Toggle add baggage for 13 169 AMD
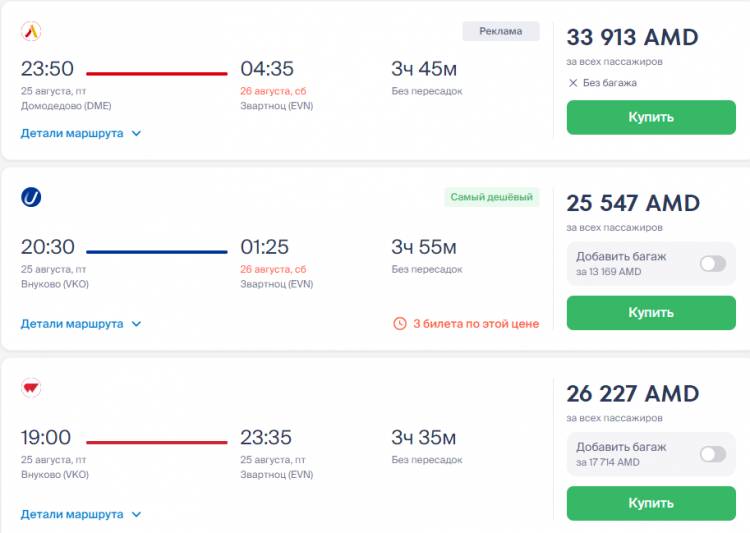This screenshot has height=533, width=750. [713, 264]
